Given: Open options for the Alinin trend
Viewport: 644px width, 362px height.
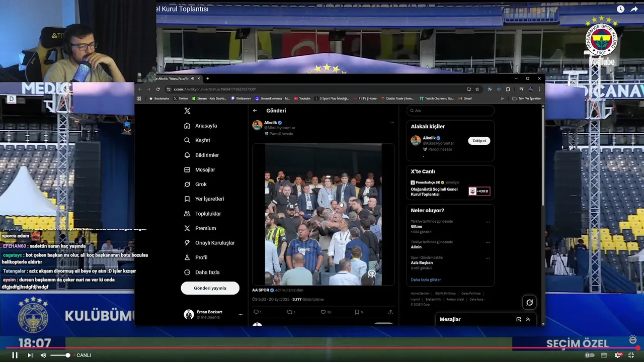Looking at the screenshot, I should pos(488,242).
